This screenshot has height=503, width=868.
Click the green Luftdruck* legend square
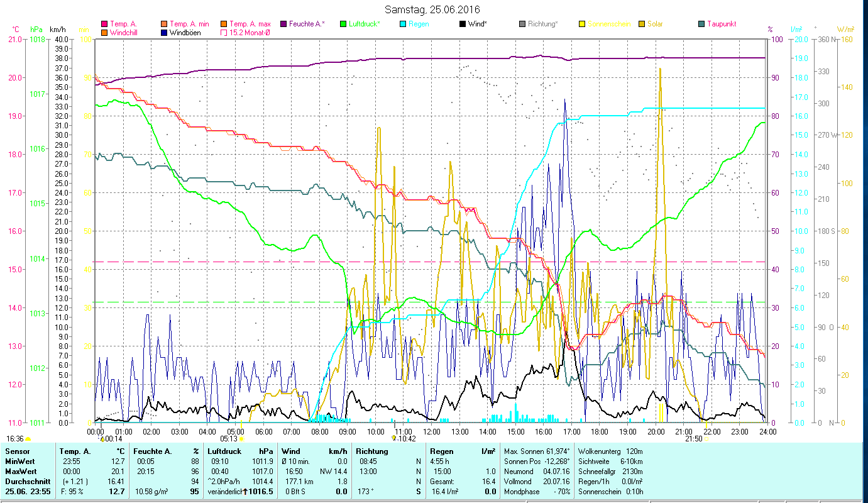pyautogui.click(x=343, y=24)
